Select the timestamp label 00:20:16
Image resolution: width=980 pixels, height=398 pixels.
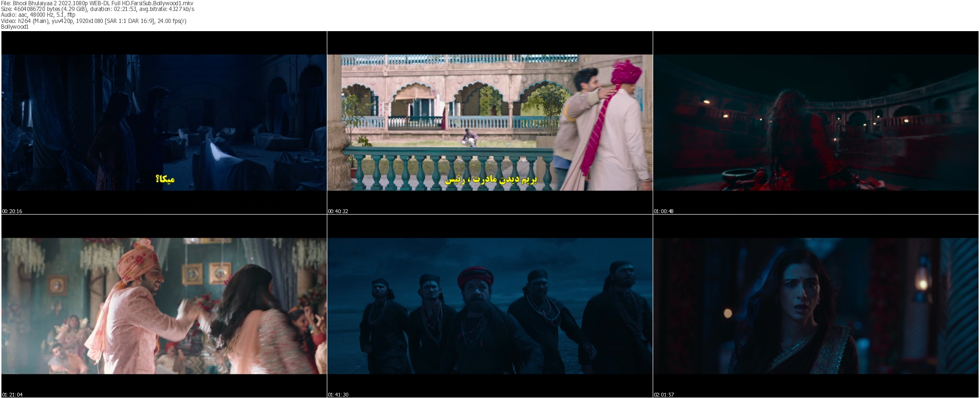click(x=12, y=211)
